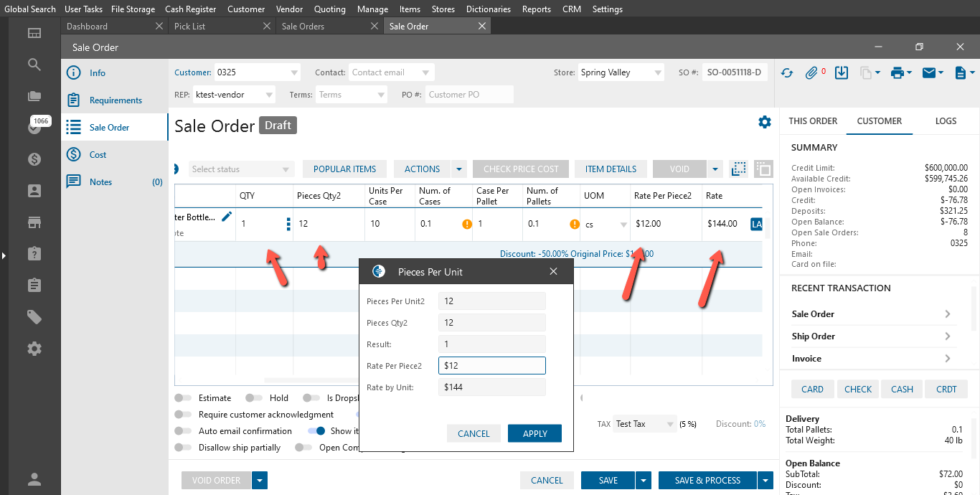
Task: Open the Requirements section
Action: pyautogui.click(x=115, y=100)
